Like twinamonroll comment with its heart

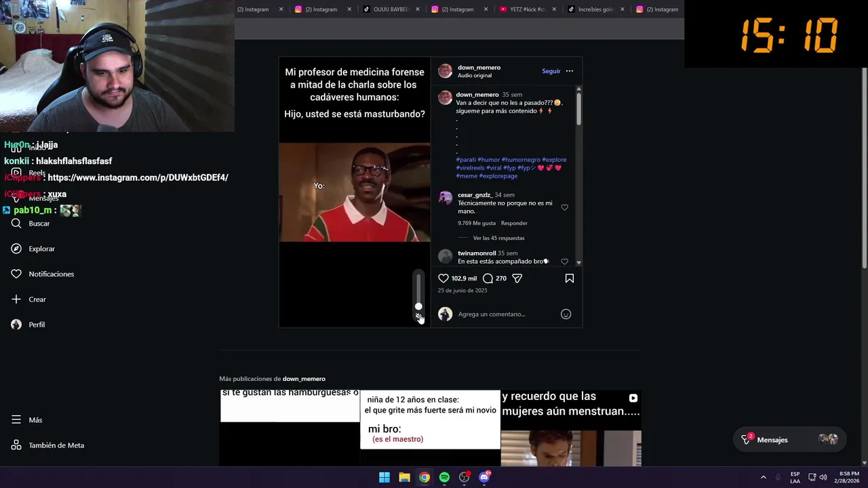564,262
